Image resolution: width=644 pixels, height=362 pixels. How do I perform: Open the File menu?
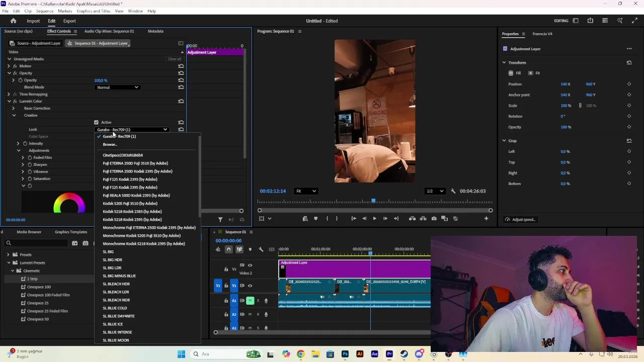pos(5,11)
